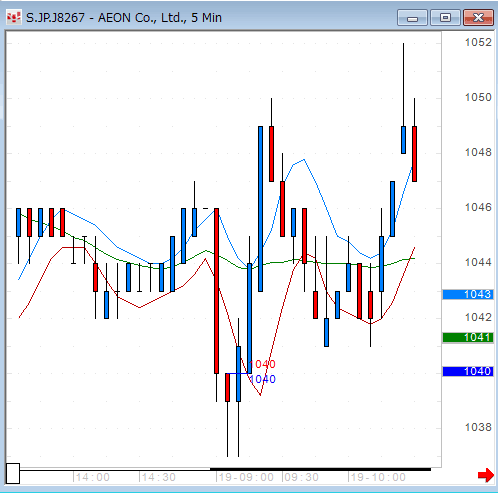Click the chart window's app icon in title bar

coord(14,17)
